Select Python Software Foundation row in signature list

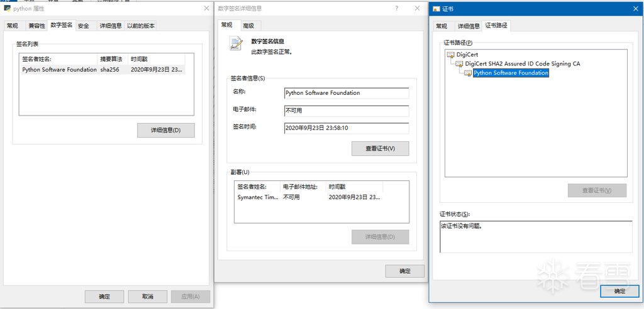[x=103, y=70]
